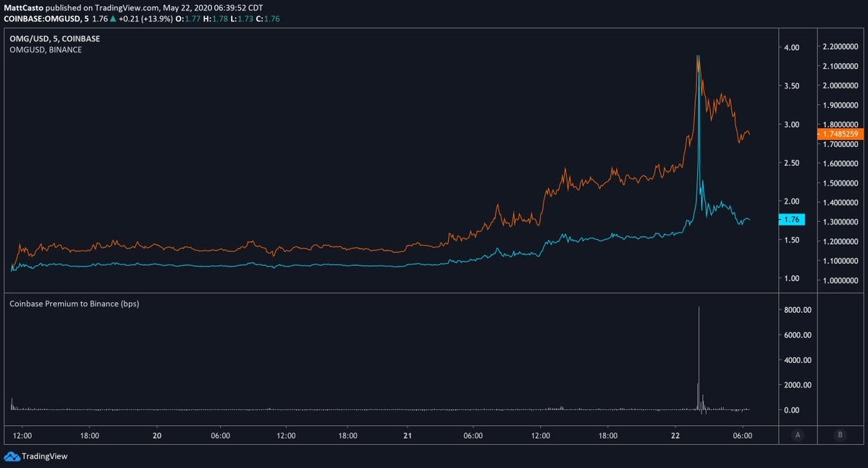The width and height of the screenshot is (868, 468).
Task: Click the 8000.00 premium axis label
Action: pyautogui.click(x=798, y=310)
